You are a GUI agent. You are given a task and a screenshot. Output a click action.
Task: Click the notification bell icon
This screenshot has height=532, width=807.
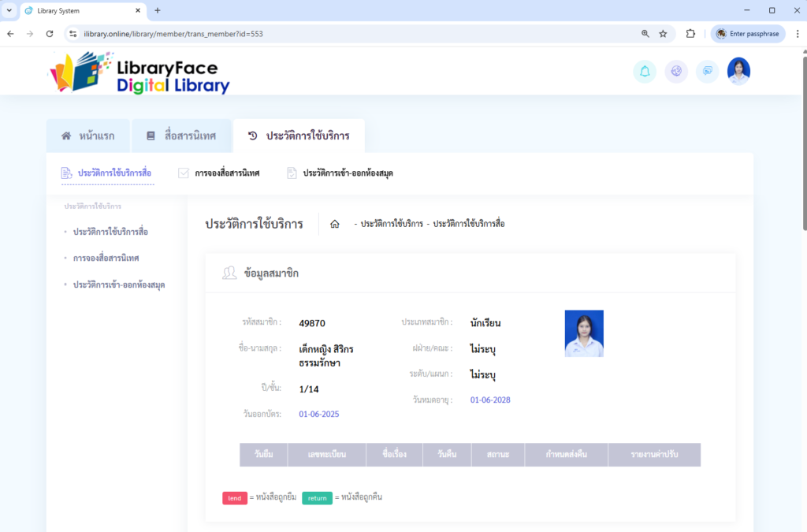point(645,72)
